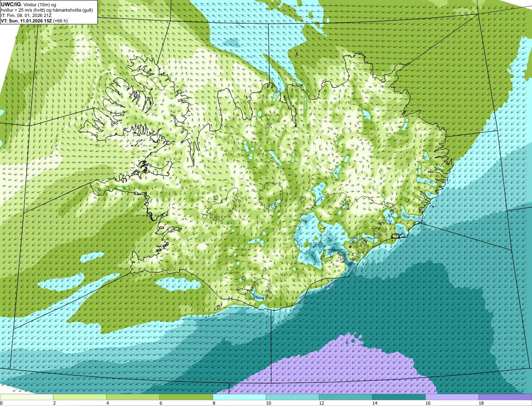
Task: Click the legend scale label '8'
Action: coord(214,403)
